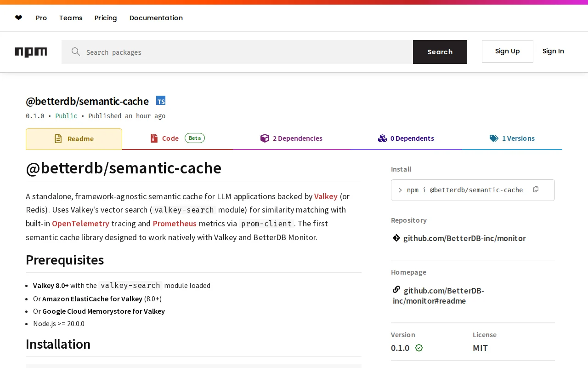The width and height of the screenshot is (588, 368).
Task: Click 'Google Cloud Memorystore for Valkey' list item
Action: [x=103, y=311]
